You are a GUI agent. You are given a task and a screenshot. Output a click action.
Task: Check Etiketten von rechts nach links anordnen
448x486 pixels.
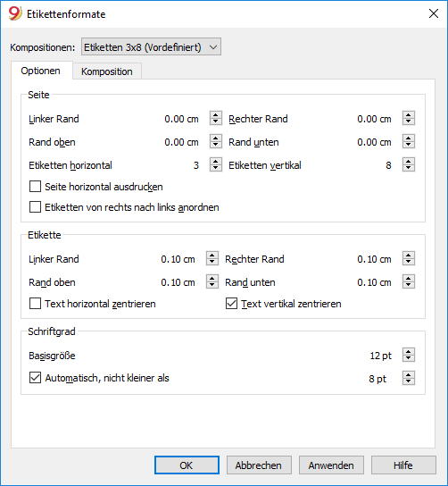(35, 207)
